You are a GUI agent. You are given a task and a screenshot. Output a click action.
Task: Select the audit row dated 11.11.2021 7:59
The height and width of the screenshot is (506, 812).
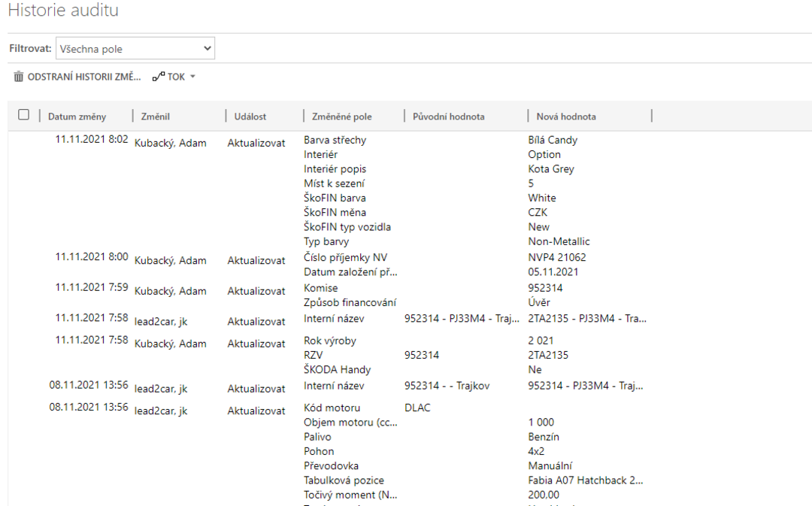click(x=92, y=287)
